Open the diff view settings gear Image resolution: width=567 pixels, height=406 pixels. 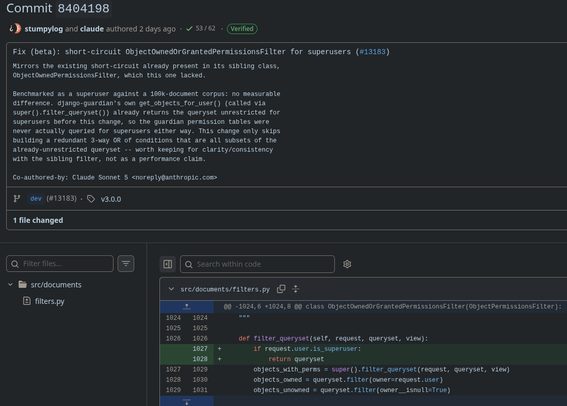click(347, 264)
